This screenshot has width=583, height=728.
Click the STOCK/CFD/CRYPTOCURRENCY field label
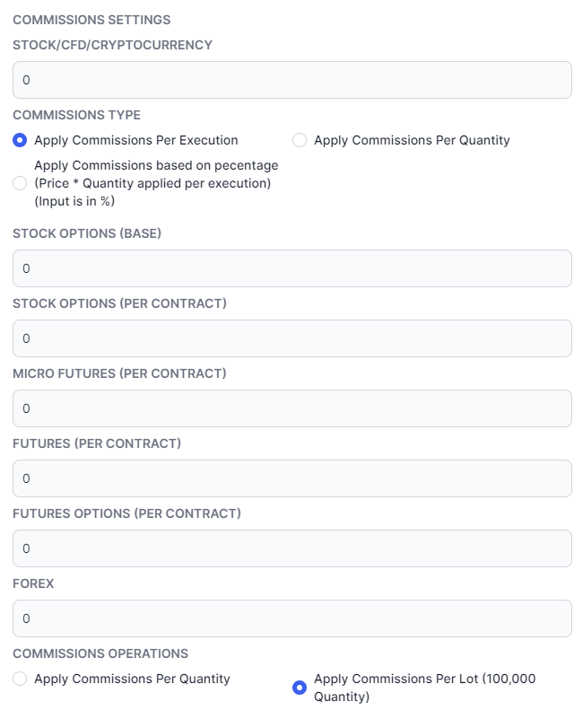[112, 45]
